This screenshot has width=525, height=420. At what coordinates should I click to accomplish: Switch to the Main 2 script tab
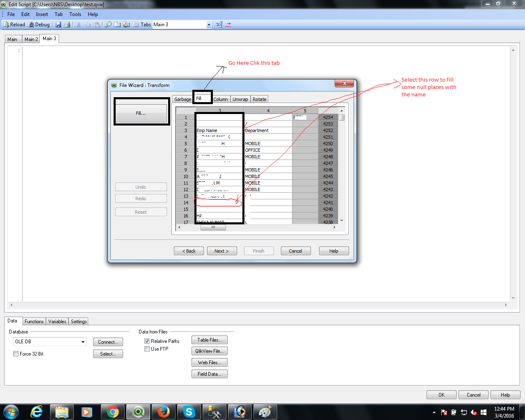[31, 39]
